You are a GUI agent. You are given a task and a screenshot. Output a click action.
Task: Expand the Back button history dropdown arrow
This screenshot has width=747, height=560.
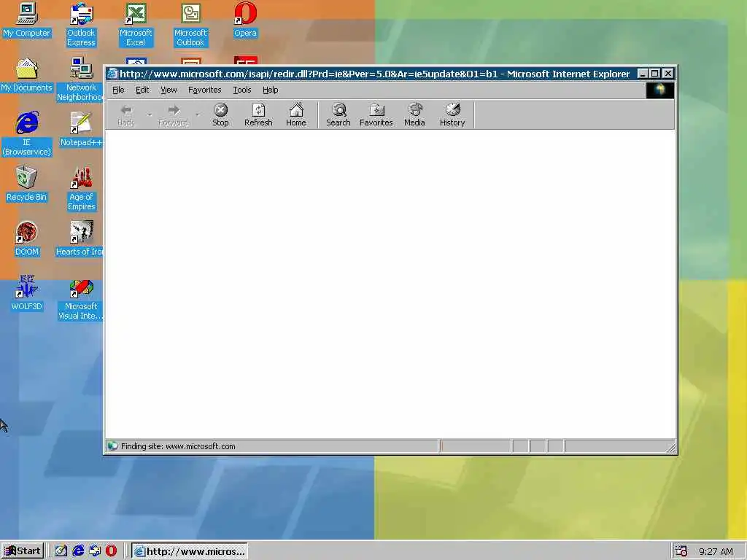(150, 114)
